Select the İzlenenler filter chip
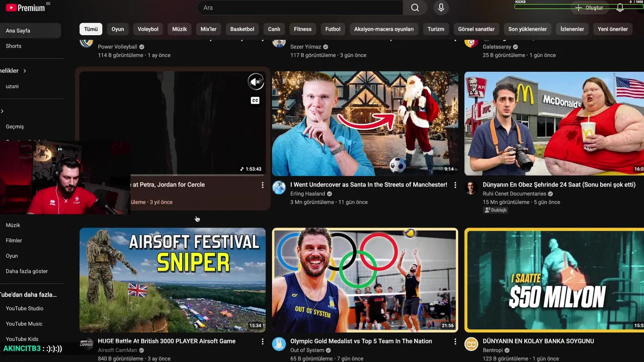644x362 pixels. [x=572, y=29]
